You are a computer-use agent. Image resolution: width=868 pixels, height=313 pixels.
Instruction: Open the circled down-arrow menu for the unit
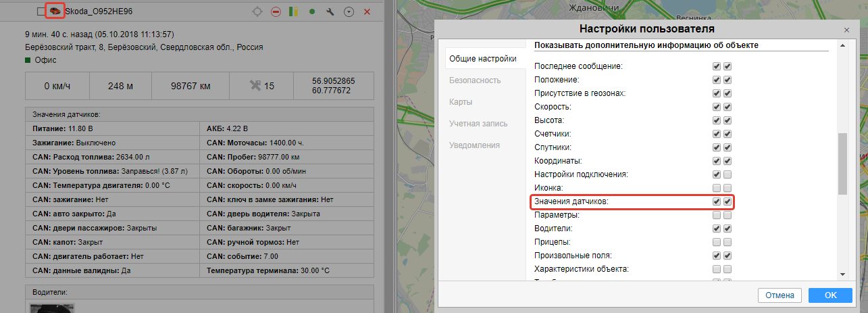[349, 11]
